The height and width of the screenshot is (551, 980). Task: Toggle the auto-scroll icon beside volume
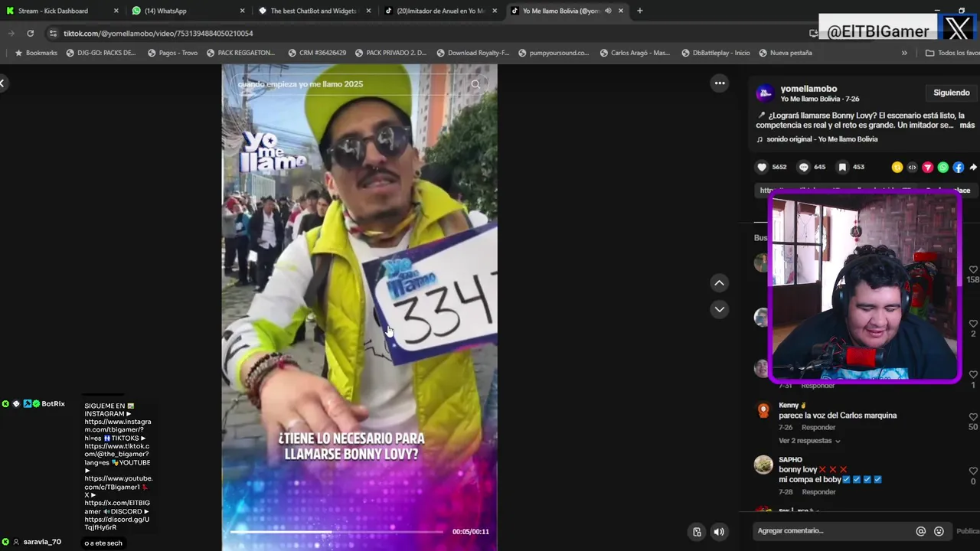point(697,532)
